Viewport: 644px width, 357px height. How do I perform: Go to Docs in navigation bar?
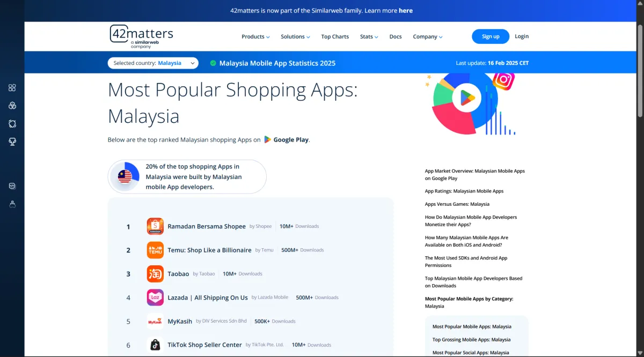click(396, 36)
